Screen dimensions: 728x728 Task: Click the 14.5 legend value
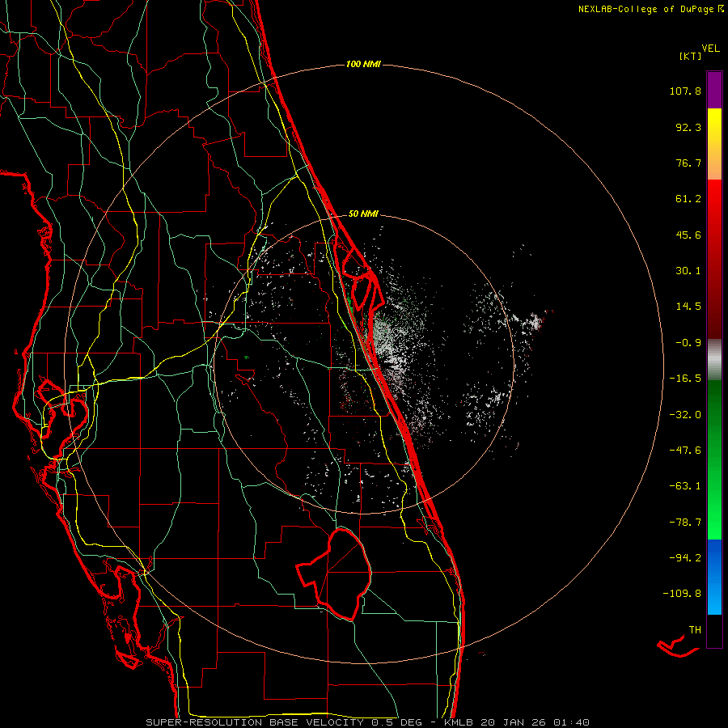coord(688,307)
